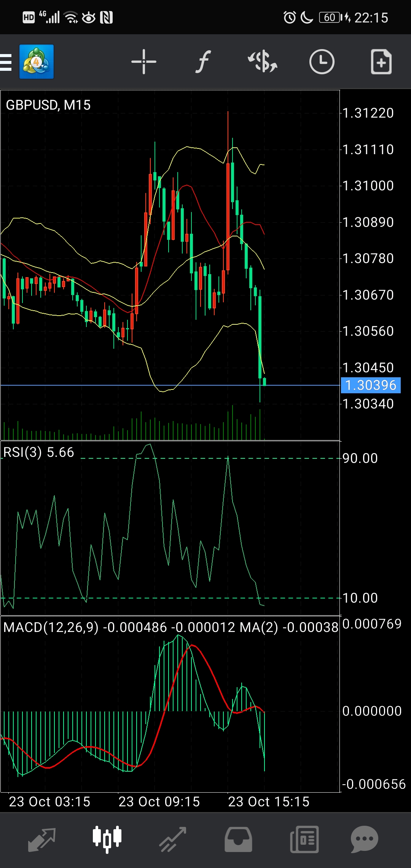Screen dimensions: 411x868
Task: Tap the RSI 10.00 level label
Action: click(x=360, y=598)
